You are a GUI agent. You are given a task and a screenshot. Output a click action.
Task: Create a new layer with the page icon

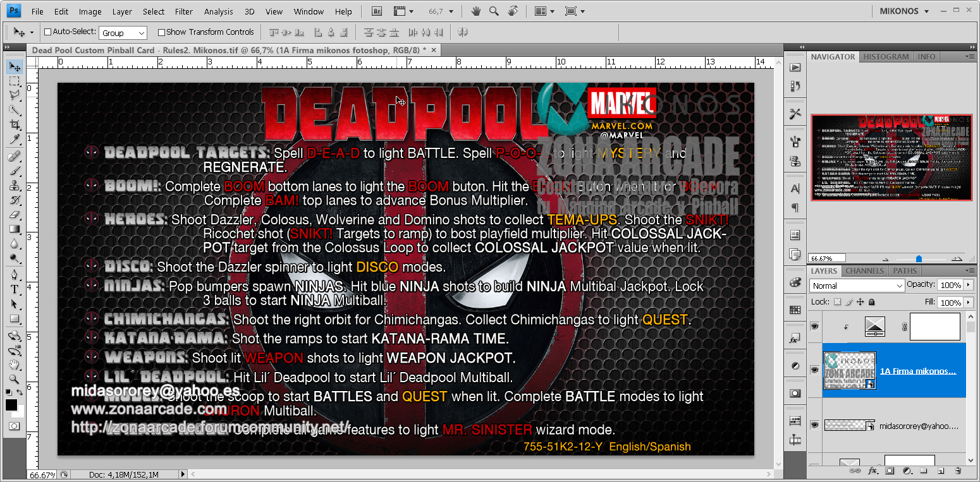[940, 471]
